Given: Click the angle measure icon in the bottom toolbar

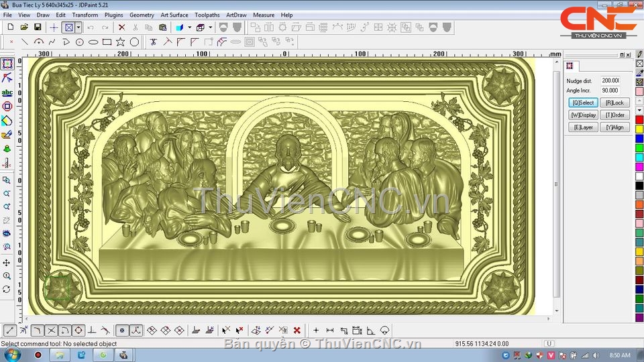Looking at the screenshot, I should coord(370,330).
